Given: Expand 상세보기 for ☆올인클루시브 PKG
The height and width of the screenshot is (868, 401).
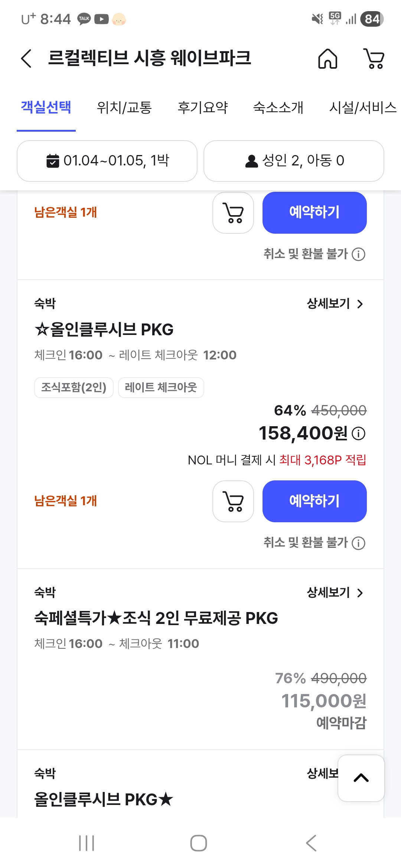Looking at the screenshot, I should click(x=335, y=304).
